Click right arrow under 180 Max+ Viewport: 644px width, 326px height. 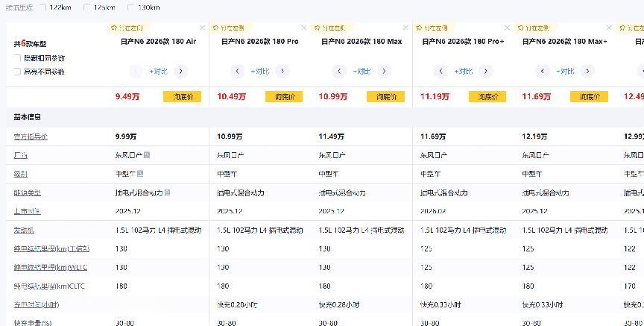(x=587, y=71)
